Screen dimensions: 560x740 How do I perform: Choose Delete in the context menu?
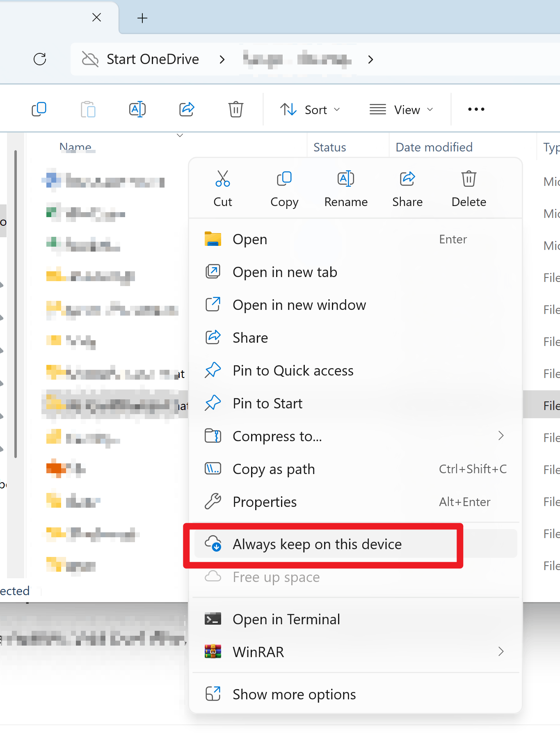[x=469, y=189]
